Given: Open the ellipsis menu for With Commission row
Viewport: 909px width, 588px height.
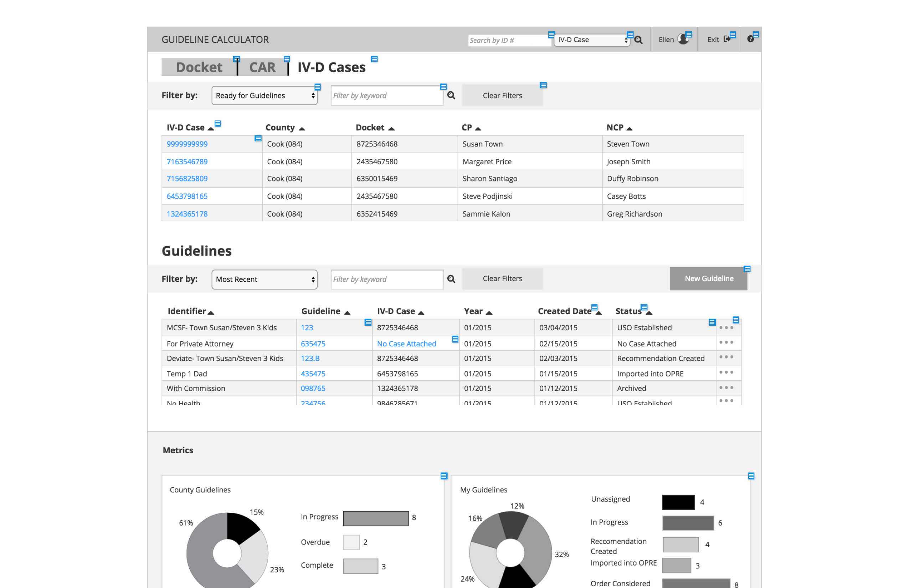Looking at the screenshot, I should click(726, 388).
